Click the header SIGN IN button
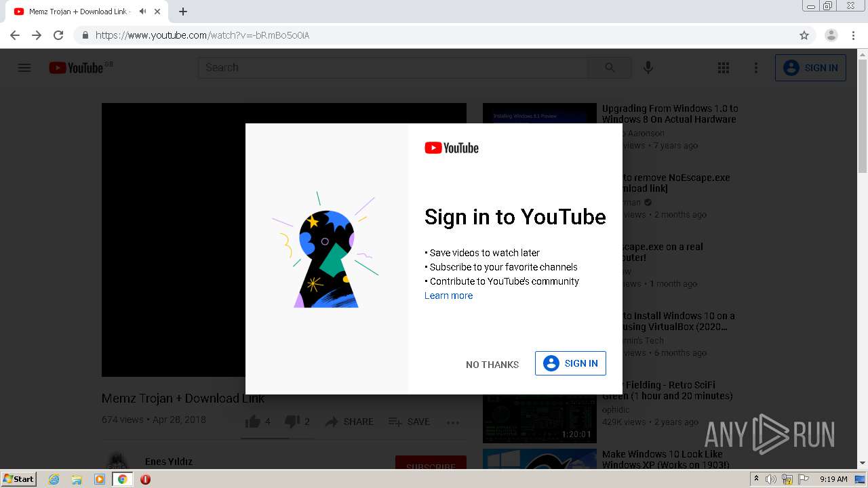 810,68
